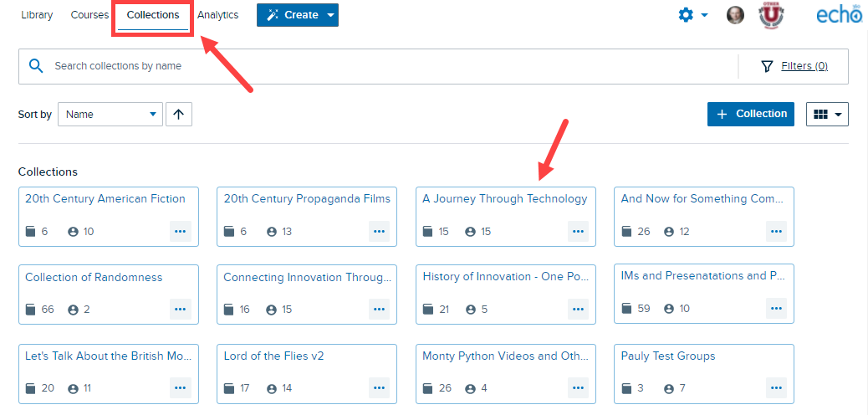Expand the Sort by Name dropdown
Viewport: 868px width, 415px height.
point(110,114)
